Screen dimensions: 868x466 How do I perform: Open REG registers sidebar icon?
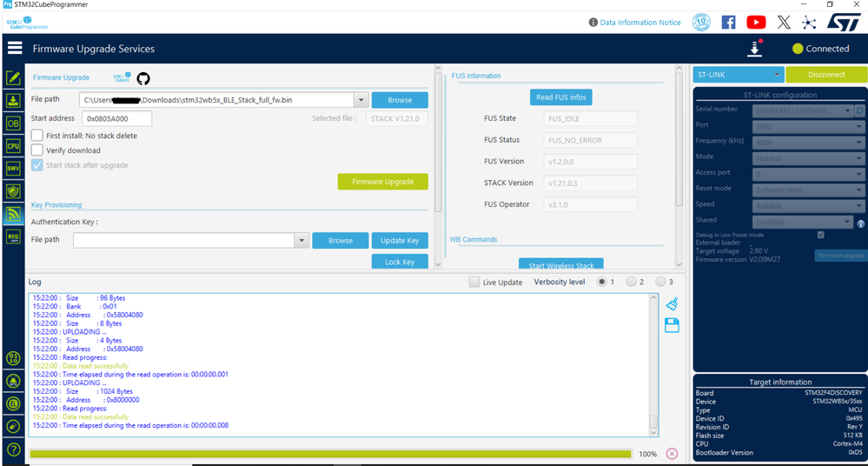13,237
